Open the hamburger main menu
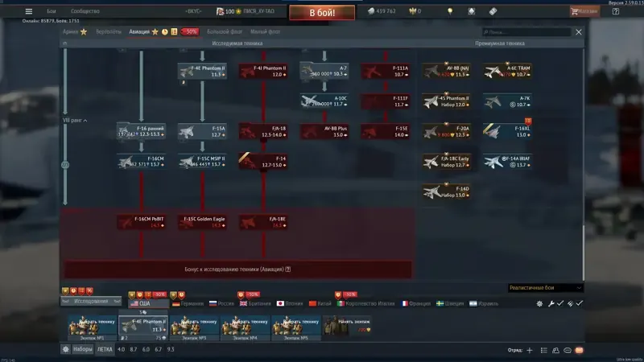The height and width of the screenshot is (362, 644). coord(29,11)
